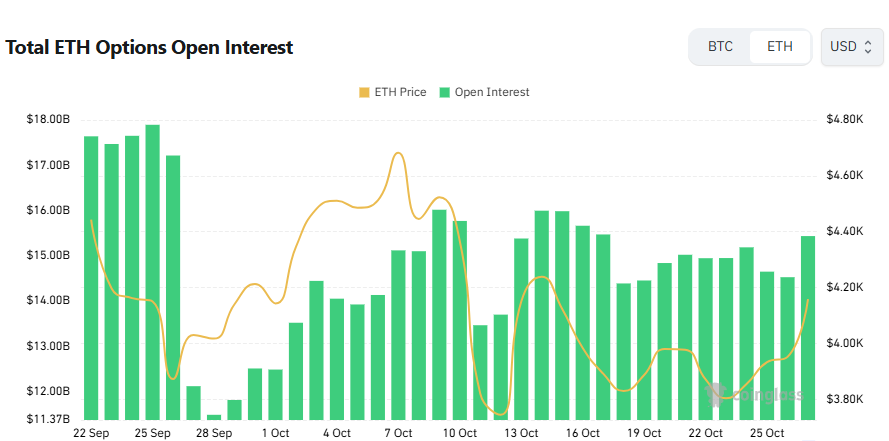Screen dimensions: 889x441
Task: Click the 25 Oct date axis label
Action: (x=767, y=433)
